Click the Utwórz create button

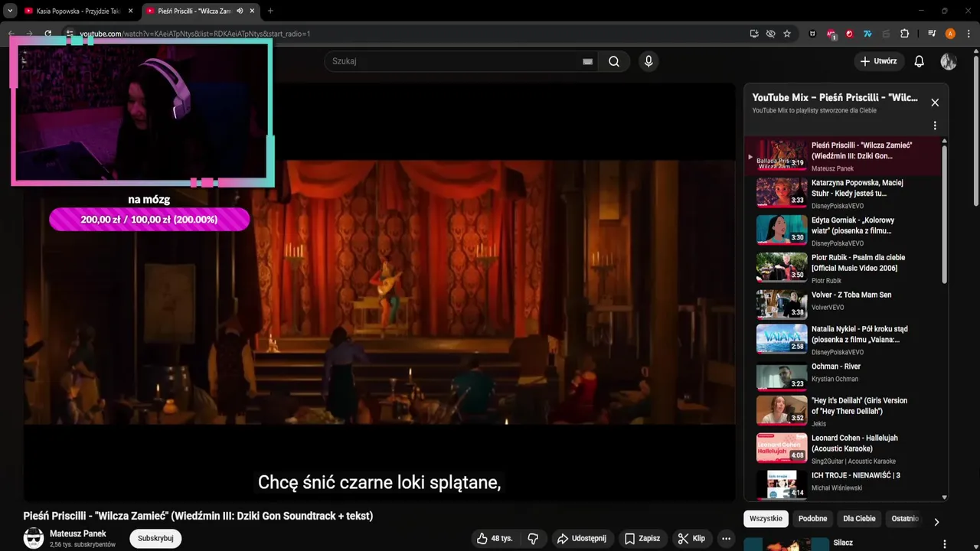click(x=879, y=61)
